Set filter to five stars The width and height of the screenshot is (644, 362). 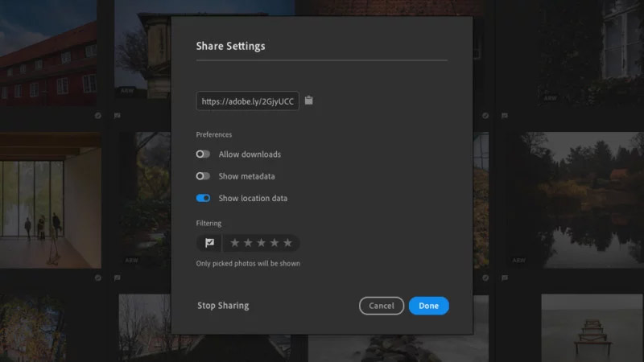287,243
